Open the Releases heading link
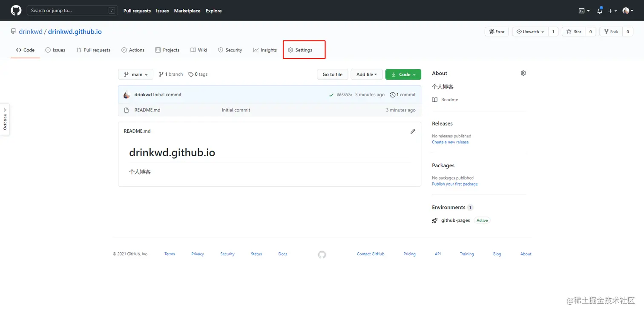The height and width of the screenshot is (314, 644). pos(442,123)
